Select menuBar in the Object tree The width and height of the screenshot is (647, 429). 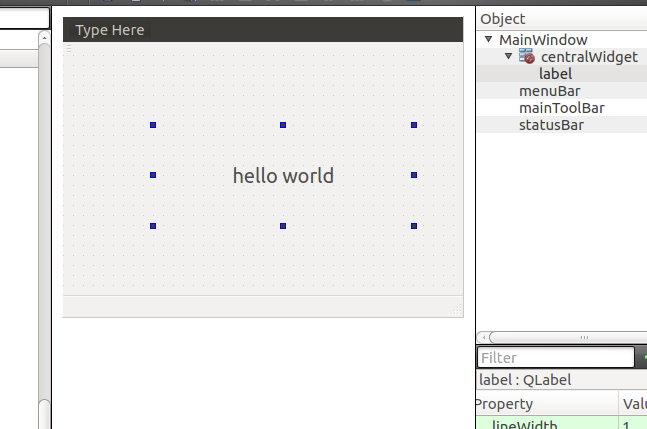coord(549,91)
